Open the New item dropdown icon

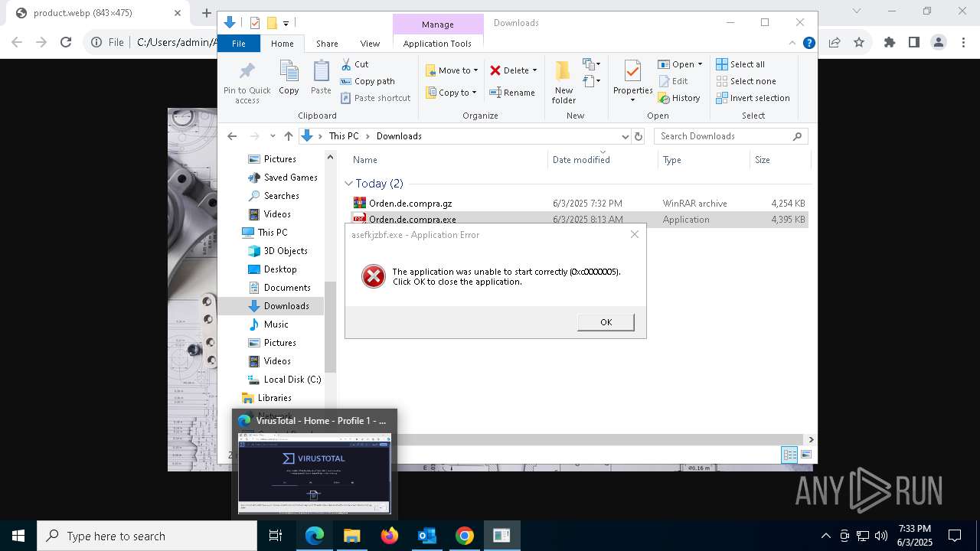click(x=592, y=64)
